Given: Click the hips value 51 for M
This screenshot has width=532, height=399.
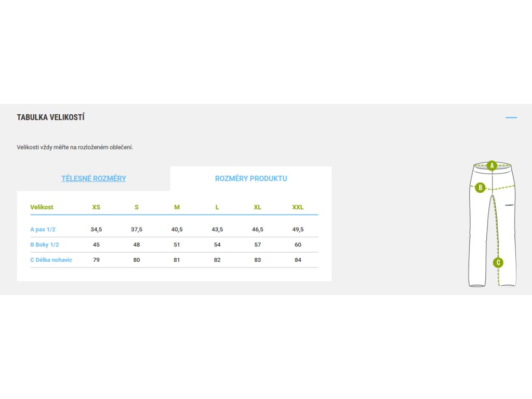Looking at the screenshot, I should 177,245.
